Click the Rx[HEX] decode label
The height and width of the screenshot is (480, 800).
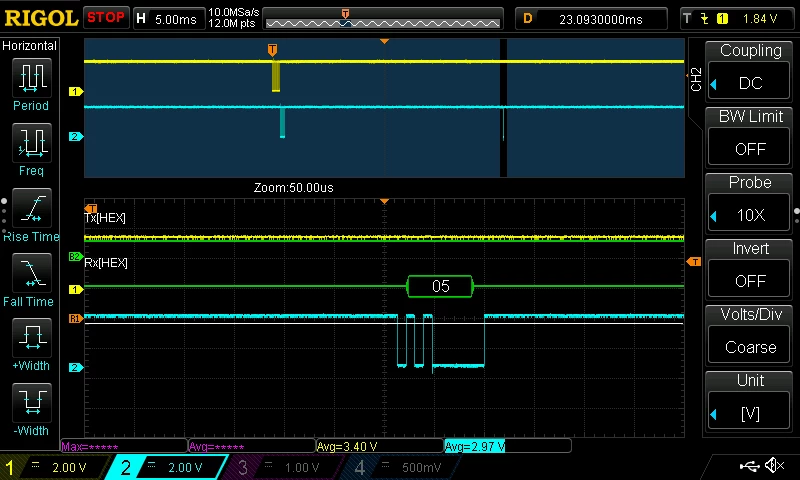(106, 263)
